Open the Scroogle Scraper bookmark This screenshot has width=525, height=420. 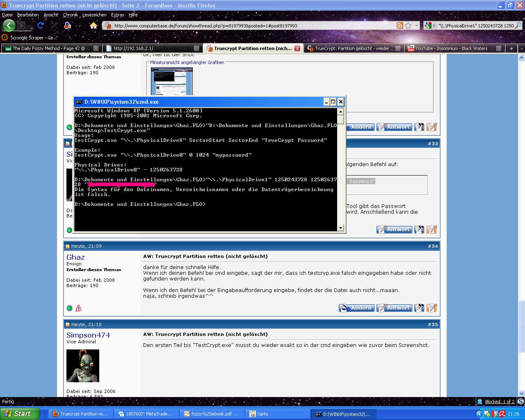[29, 37]
